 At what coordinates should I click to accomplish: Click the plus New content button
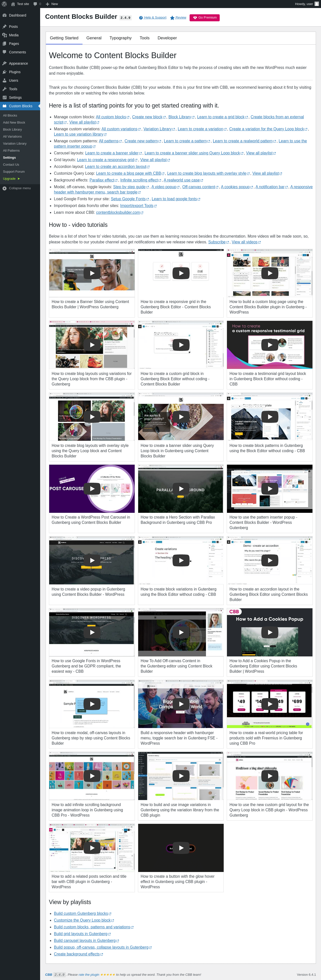pos(52,4)
